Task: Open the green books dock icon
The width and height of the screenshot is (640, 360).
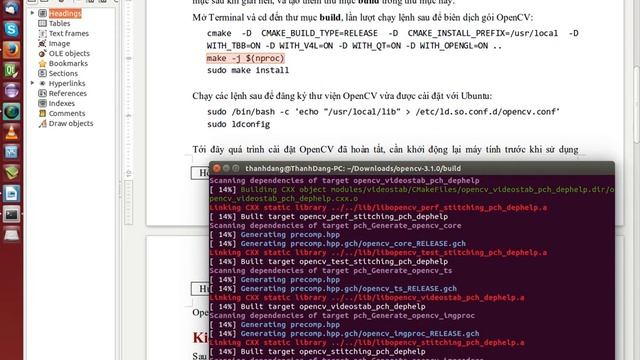Action: [x=11, y=173]
